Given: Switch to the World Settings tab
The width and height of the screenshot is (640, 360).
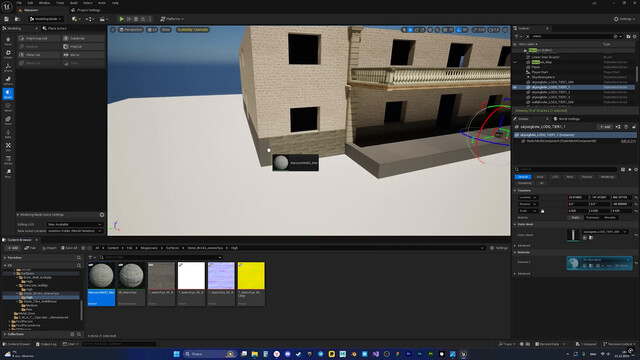Looking at the screenshot, I should 567,119.
